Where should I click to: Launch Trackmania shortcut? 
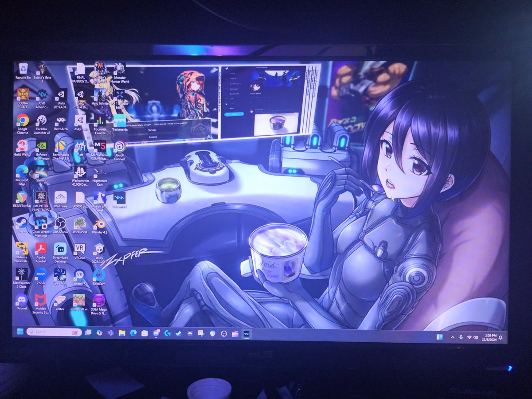120,123
